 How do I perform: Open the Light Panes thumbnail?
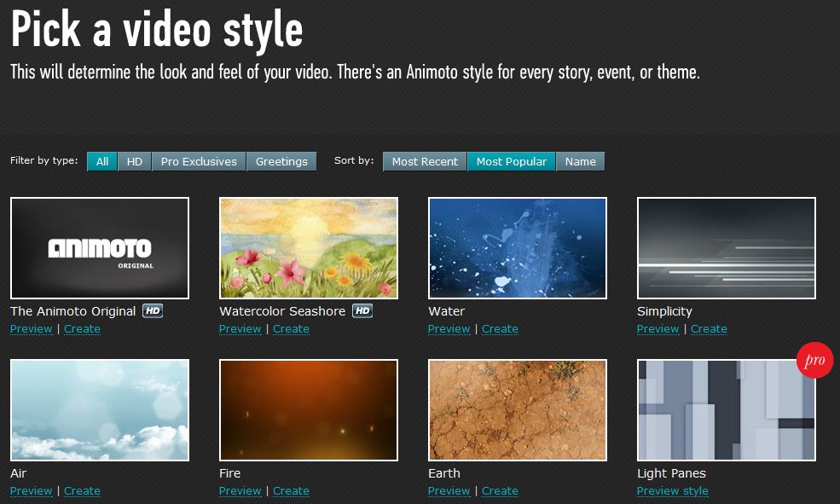click(x=727, y=410)
